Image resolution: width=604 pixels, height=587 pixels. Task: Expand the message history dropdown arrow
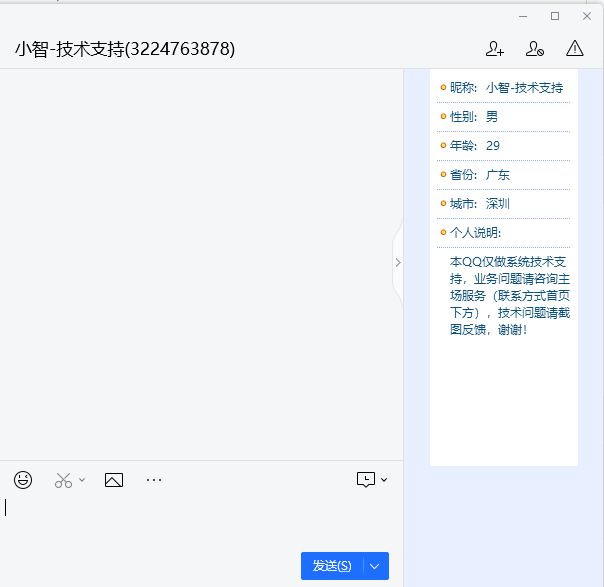[x=384, y=480]
